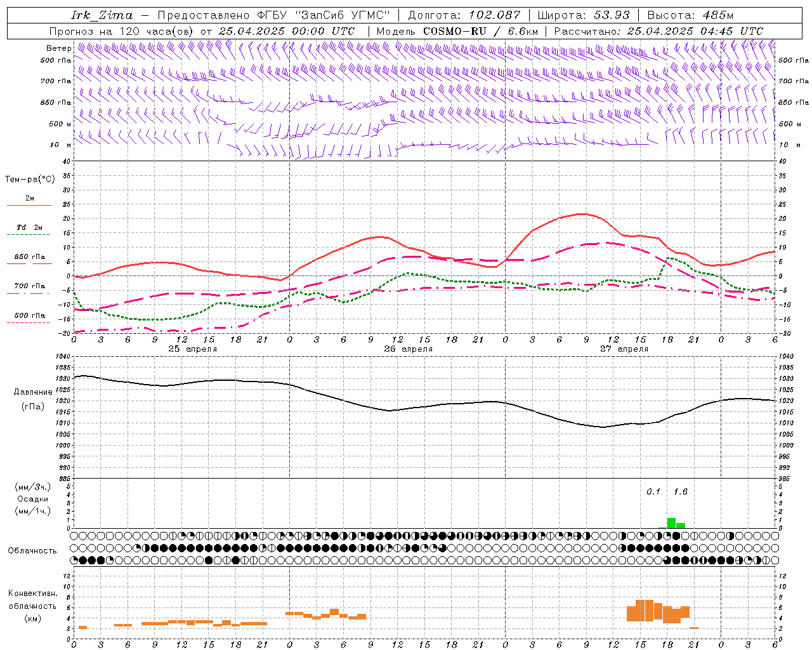The image size is (812, 650).
Task: Click the 850 гПа temperature legend entry
Action: tap(30, 257)
